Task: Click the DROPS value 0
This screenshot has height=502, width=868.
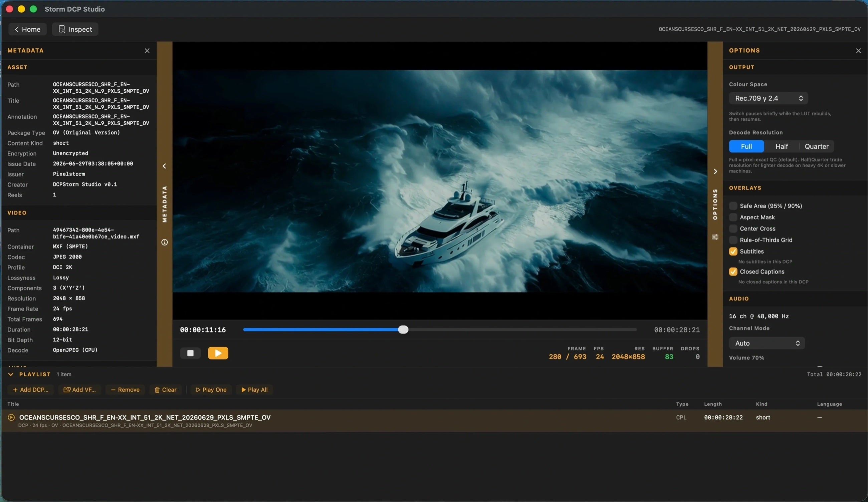Action: pos(697,357)
